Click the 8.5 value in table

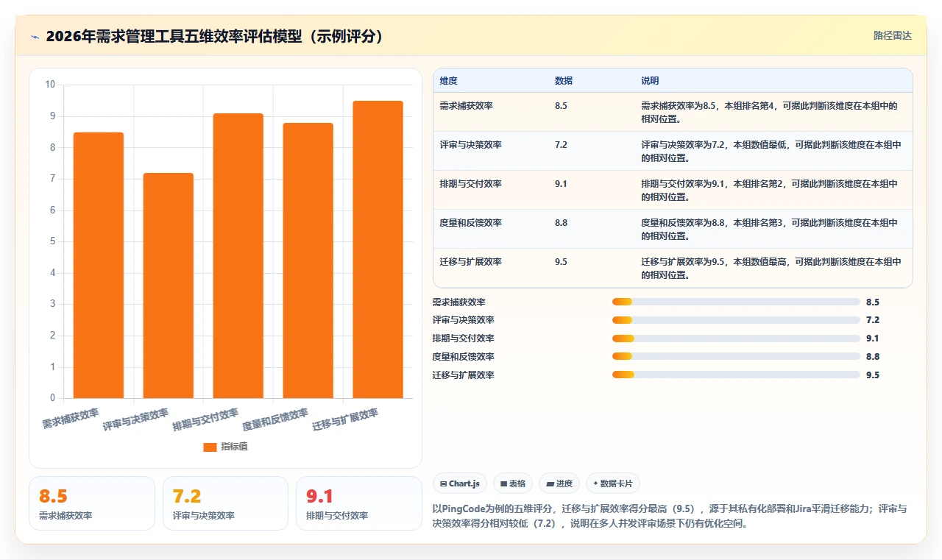pyautogui.click(x=561, y=106)
